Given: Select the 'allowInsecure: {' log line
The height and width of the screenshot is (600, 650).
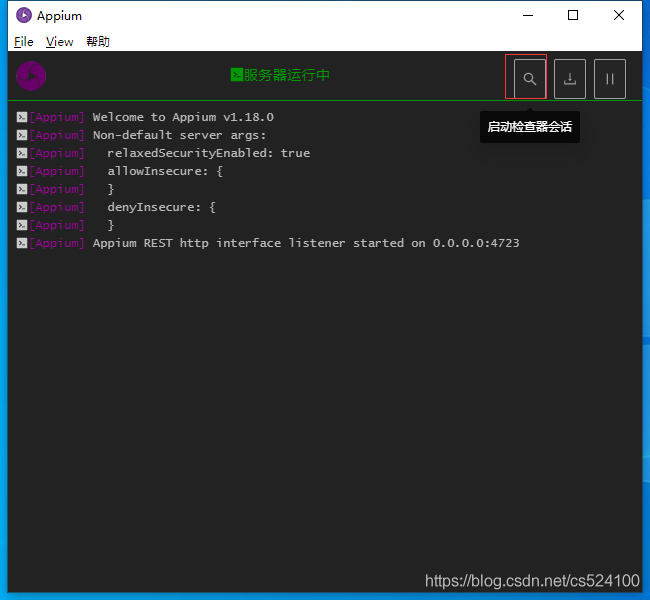Looking at the screenshot, I should pyautogui.click(x=165, y=171).
